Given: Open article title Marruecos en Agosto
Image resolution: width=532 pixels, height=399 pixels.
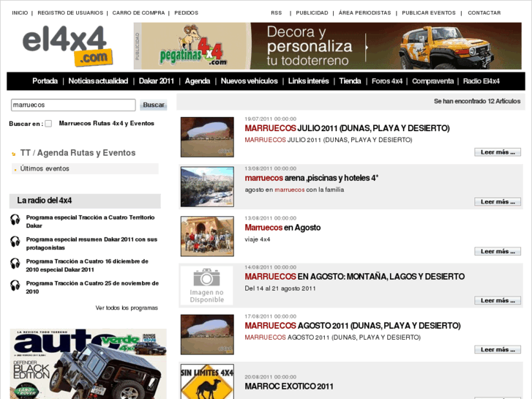Looking at the screenshot, I should (x=282, y=228).
